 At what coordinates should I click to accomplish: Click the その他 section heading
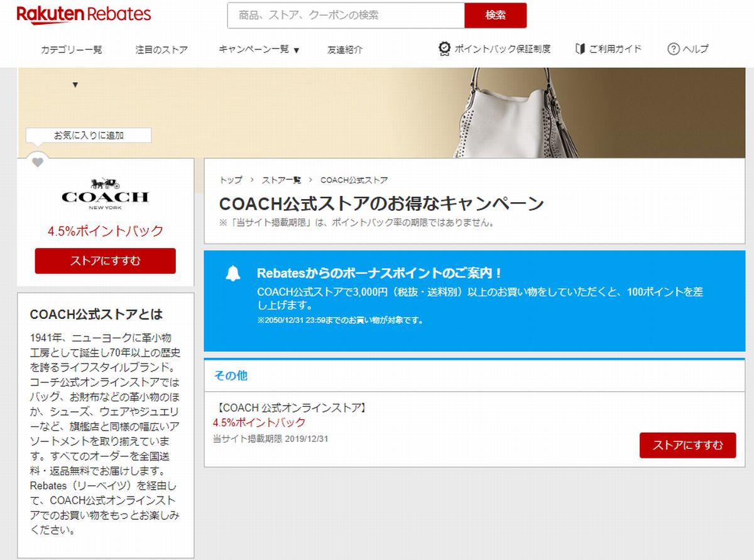pyautogui.click(x=231, y=375)
